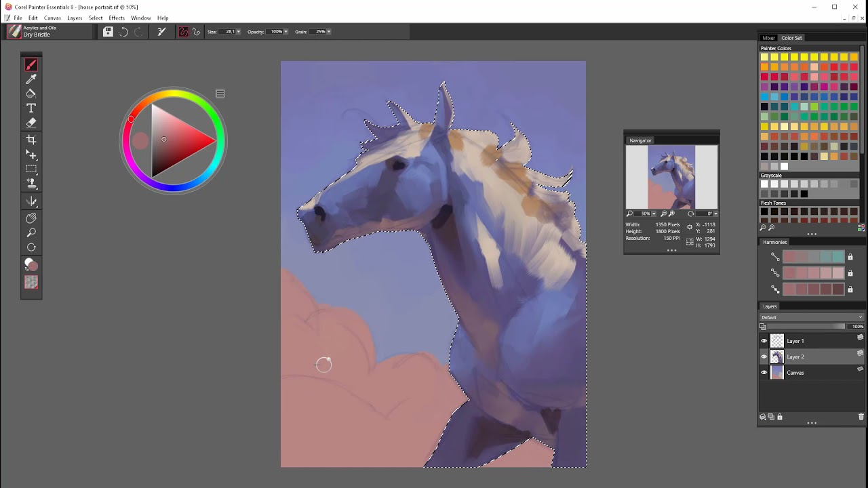Enable straight line strokes mode

[x=197, y=32]
